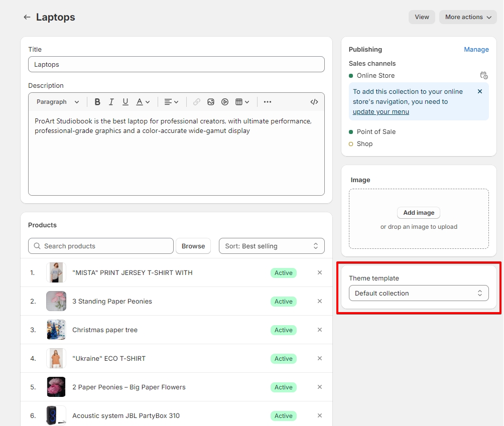Open the More actions menu
The height and width of the screenshot is (426, 504).
click(468, 17)
